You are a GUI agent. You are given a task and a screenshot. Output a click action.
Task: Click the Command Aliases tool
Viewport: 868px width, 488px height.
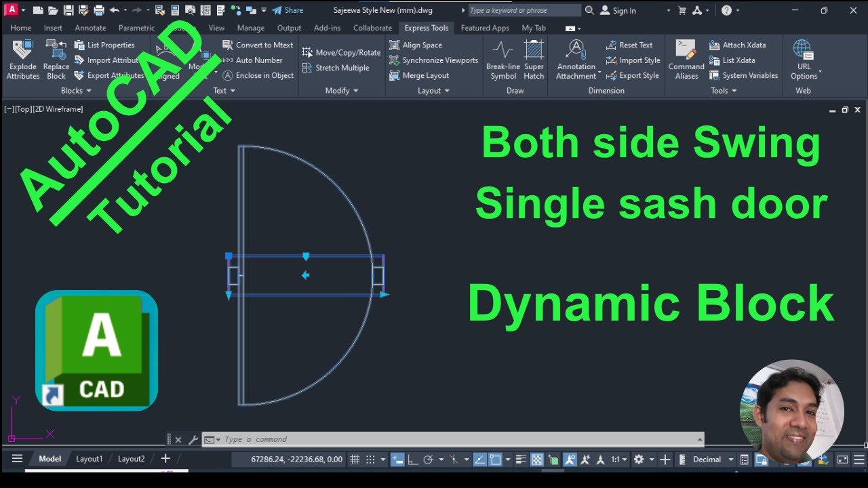pos(686,60)
